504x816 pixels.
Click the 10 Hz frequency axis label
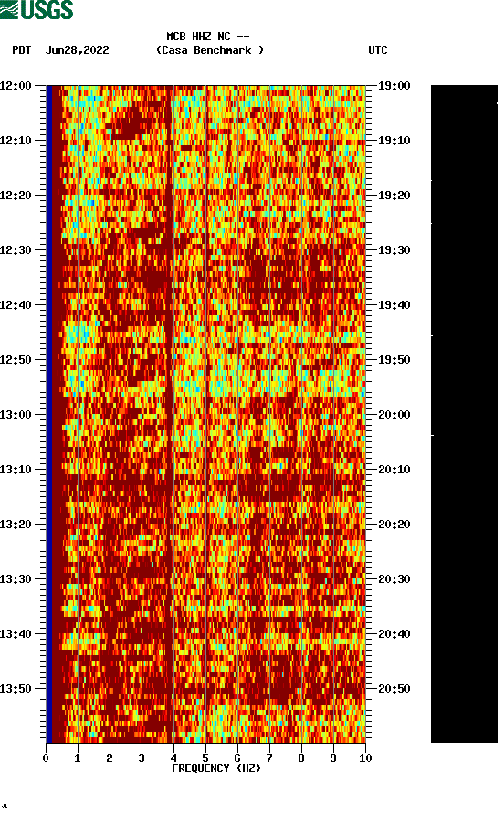(365, 758)
